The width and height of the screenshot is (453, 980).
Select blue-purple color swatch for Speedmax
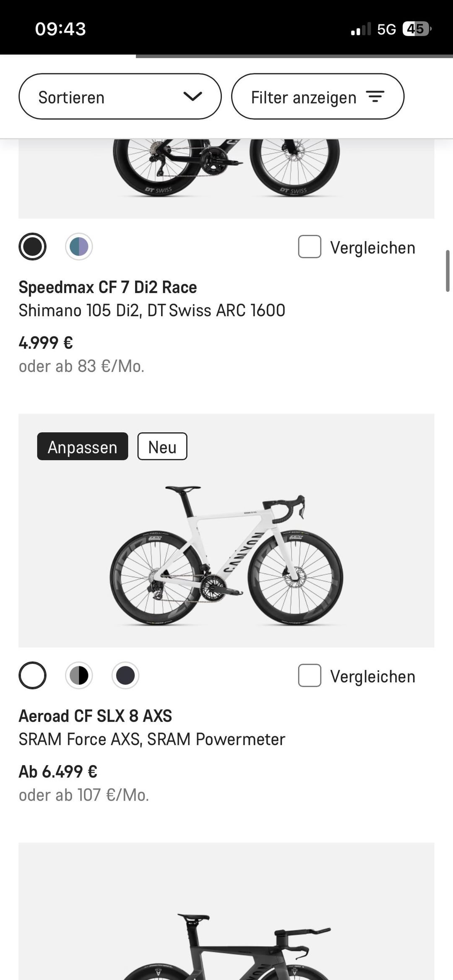coord(79,247)
